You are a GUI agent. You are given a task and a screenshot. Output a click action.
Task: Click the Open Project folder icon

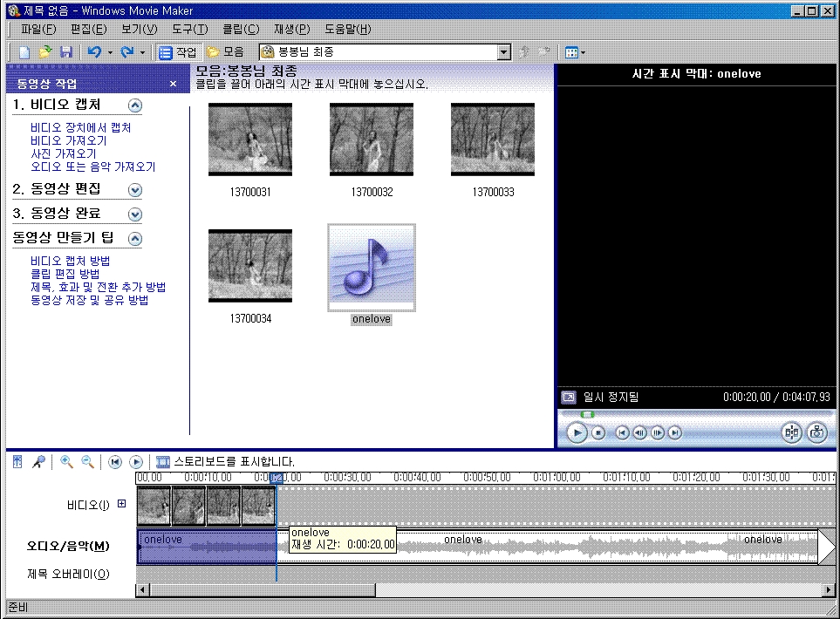pos(45,52)
